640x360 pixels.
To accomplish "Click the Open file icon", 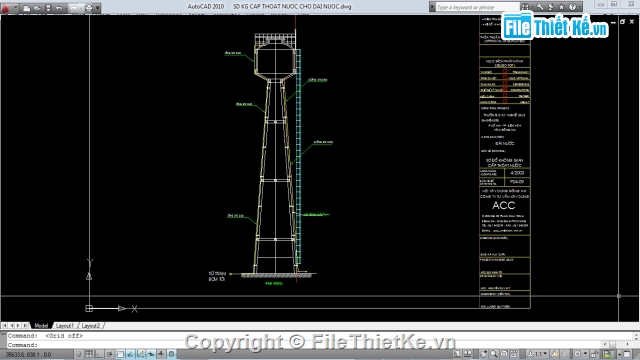I will pos(37,8).
